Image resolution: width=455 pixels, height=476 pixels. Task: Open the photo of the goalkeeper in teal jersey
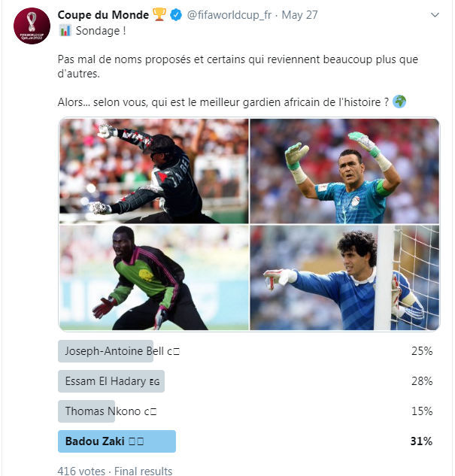click(x=344, y=171)
